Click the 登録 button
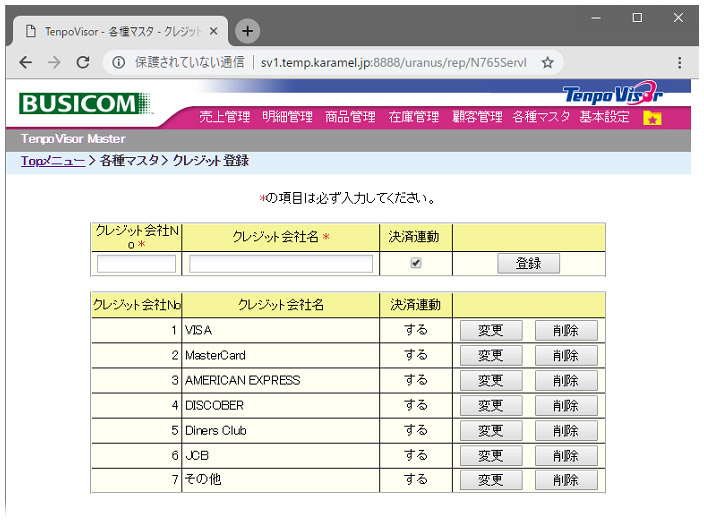704x522 pixels. [x=528, y=263]
